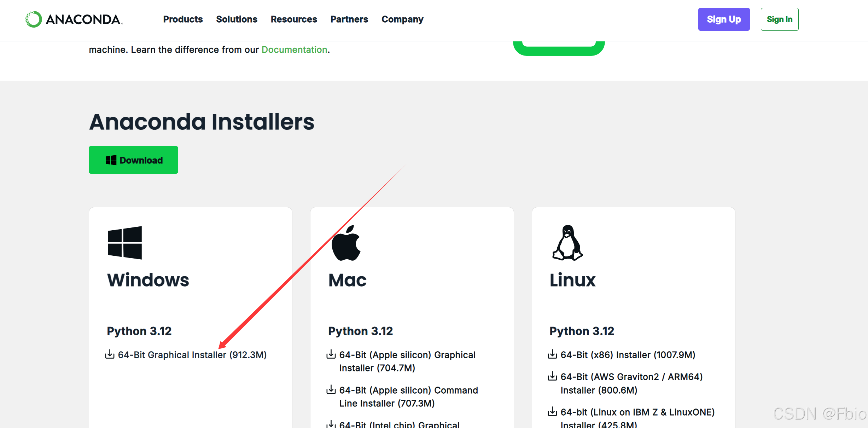
Task: Open the Resources navigation menu
Action: coord(294,19)
